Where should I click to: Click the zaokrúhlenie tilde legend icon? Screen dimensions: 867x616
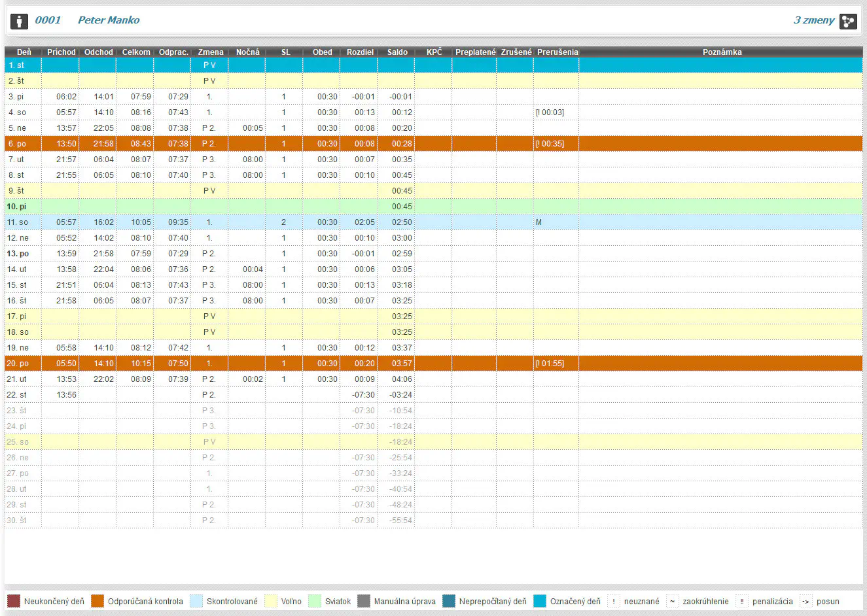point(672,601)
